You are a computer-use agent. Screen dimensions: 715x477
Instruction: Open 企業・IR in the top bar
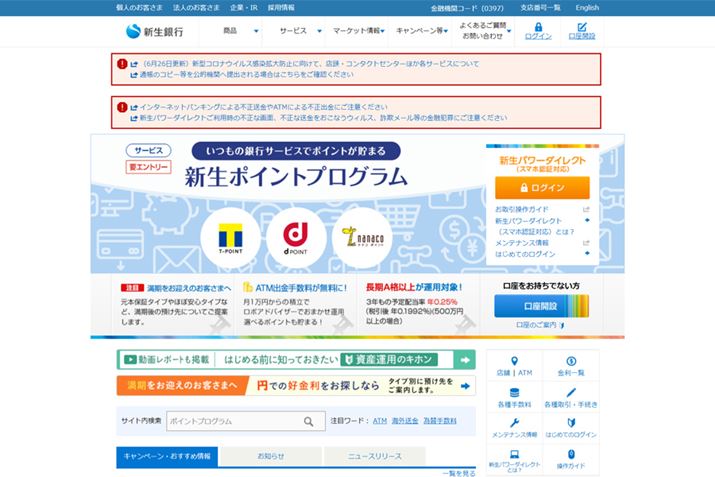(244, 8)
